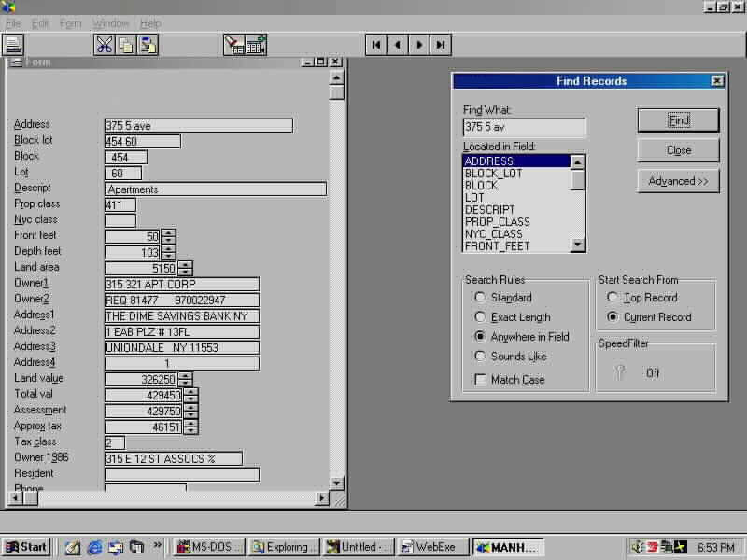The height and width of the screenshot is (560, 747).
Task: Expand the Advanced search options
Action: pyautogui.click(x=678, y=181)
